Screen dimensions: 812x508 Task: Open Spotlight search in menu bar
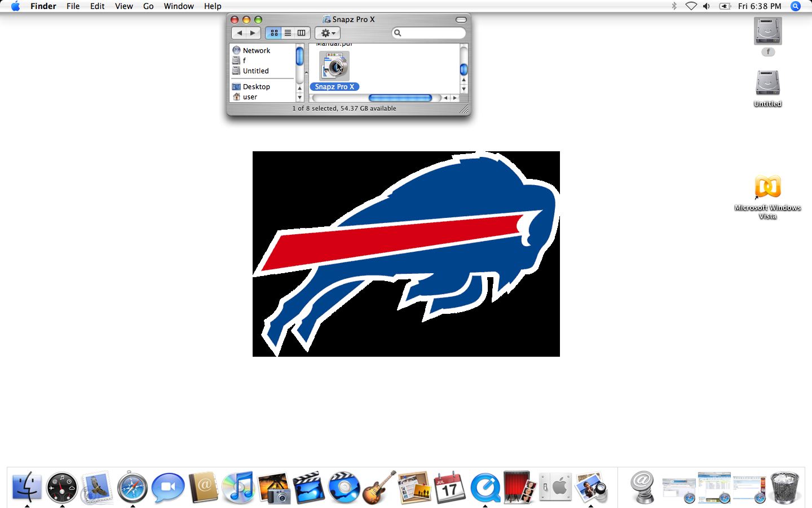796,6
